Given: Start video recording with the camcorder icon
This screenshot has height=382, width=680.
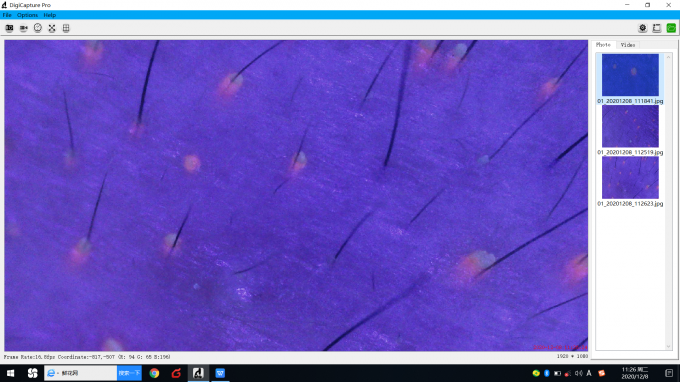Looking at the screenshot, I should [23, 28].
